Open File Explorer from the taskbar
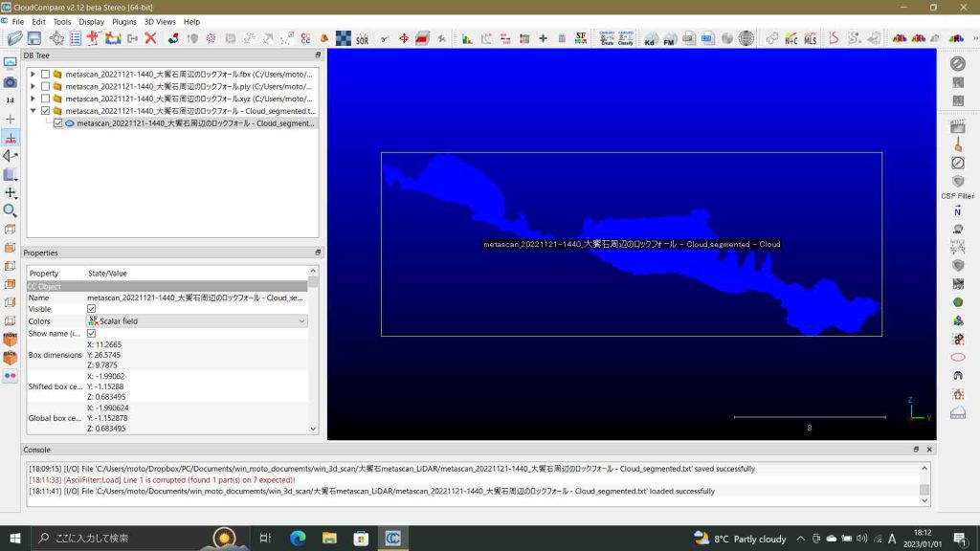This screenshot has height=551, width=980. point(329,538)
